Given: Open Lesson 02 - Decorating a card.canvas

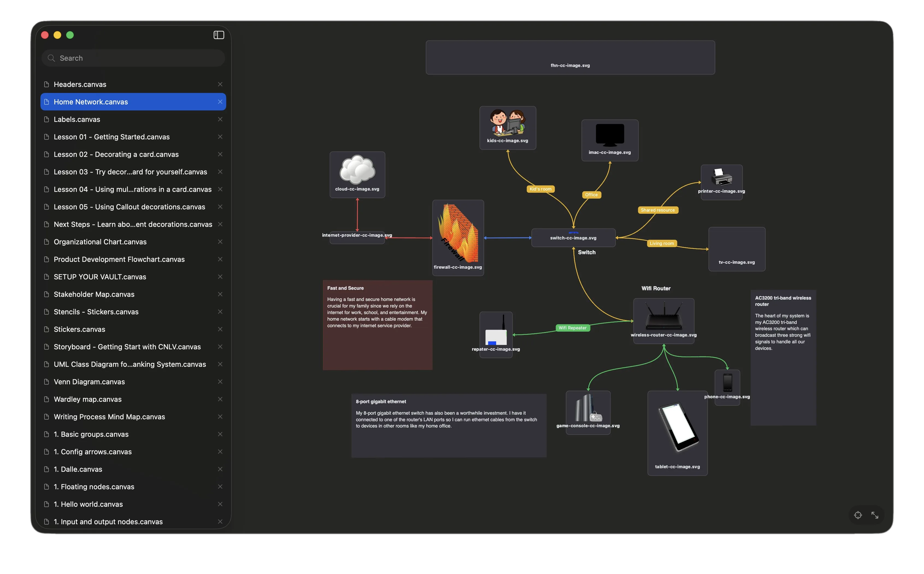Looking at the screenshot, I should [x=133, y=154].
